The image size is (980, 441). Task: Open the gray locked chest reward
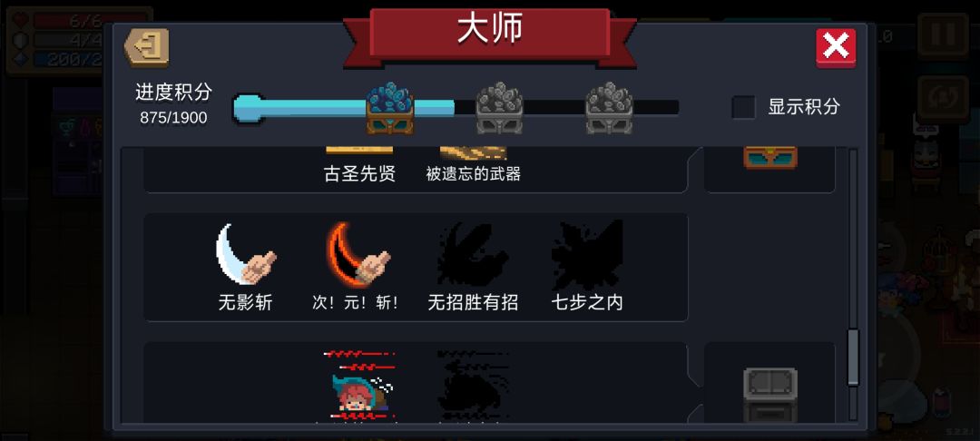(x=770, y=395)
